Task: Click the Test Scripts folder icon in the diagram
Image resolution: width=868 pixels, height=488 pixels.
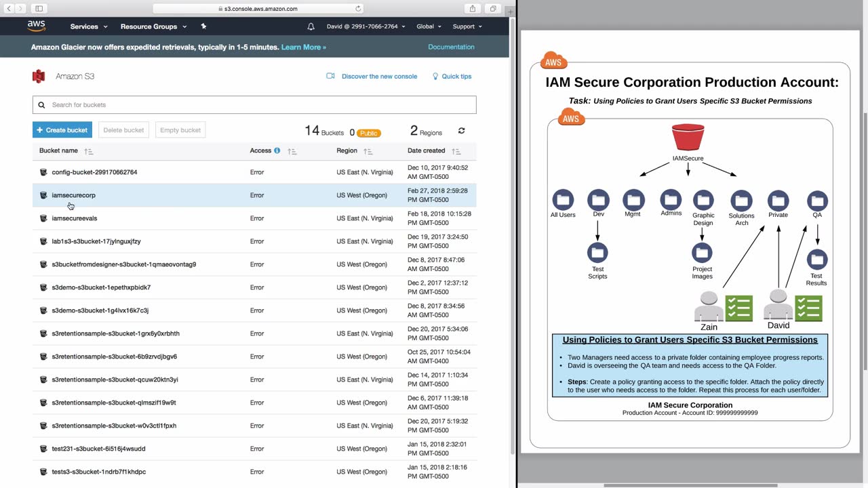Action: tap(597, 253)
